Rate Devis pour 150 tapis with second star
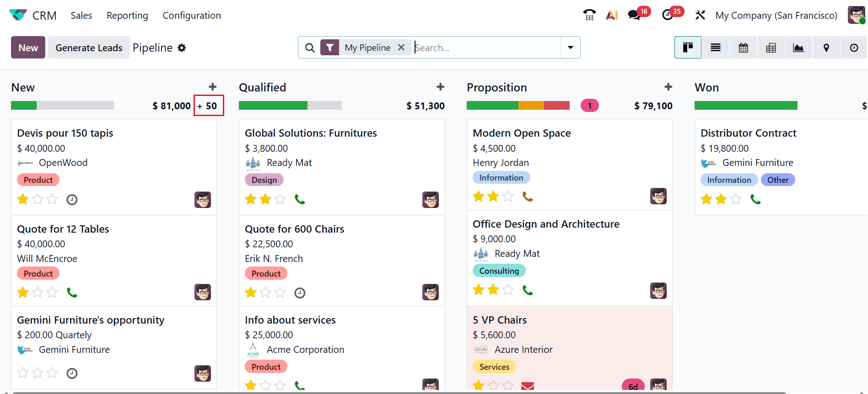 click(x=37, y=199)
